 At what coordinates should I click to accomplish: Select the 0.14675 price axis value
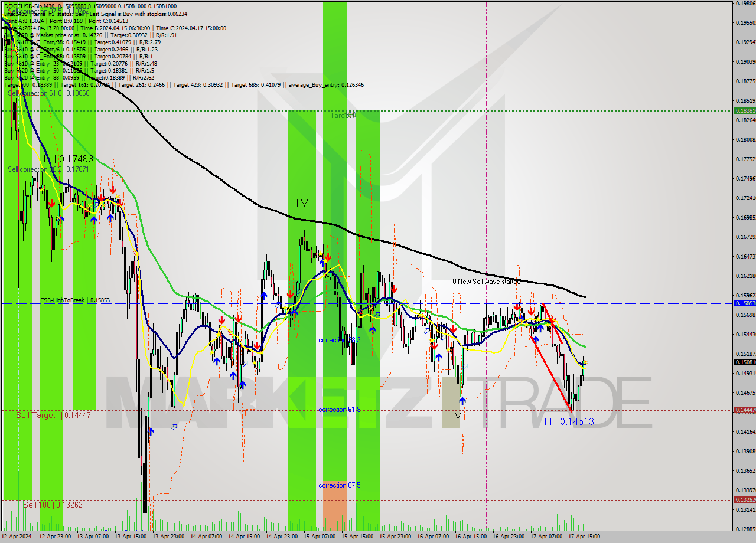[x=746, y=392]
